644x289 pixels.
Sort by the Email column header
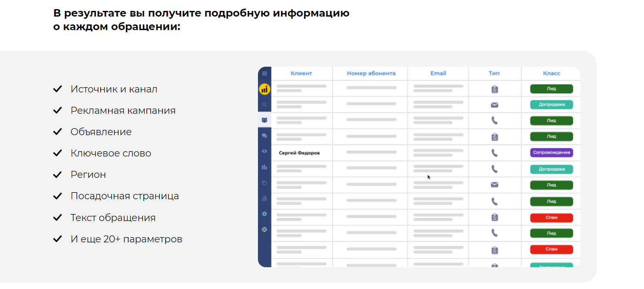438,73
